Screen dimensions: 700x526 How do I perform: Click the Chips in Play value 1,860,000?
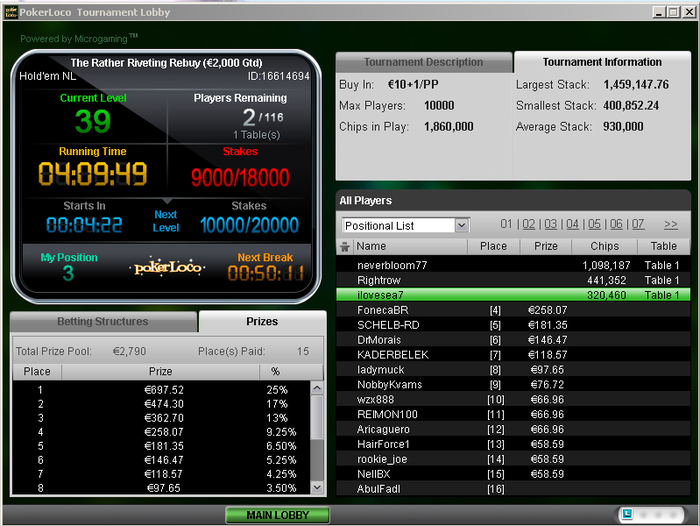(449, 126)
